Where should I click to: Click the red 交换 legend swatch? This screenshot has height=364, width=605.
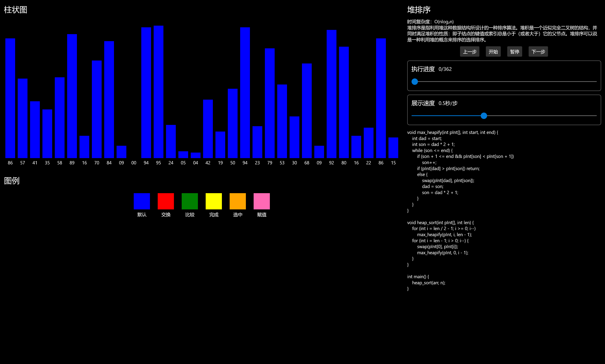[166, 201]
